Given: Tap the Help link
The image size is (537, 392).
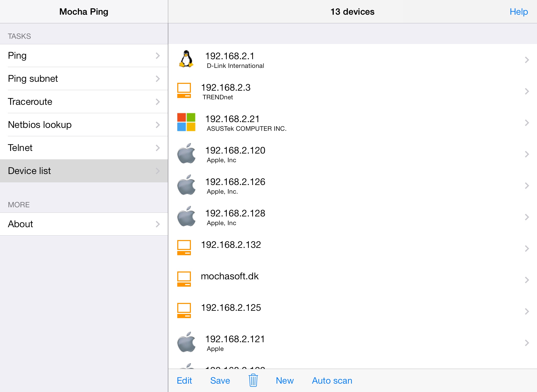Looking at the screenshot, I should coord(519,12).
